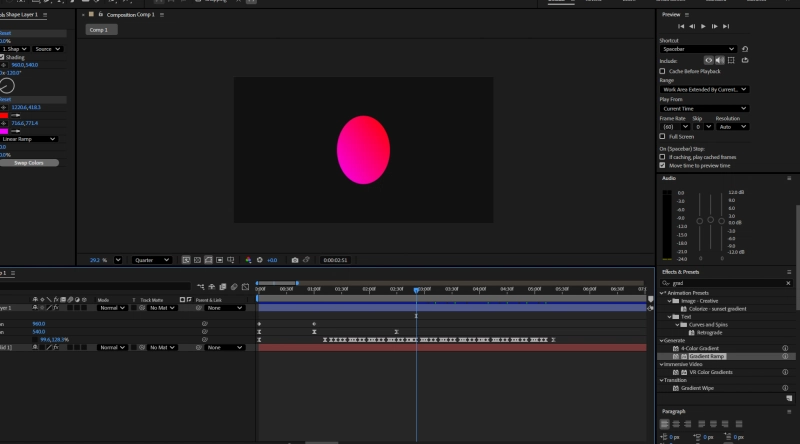Reset the preview shortcut settings
The image size is (800, 444).
click(x=745, y=49)
